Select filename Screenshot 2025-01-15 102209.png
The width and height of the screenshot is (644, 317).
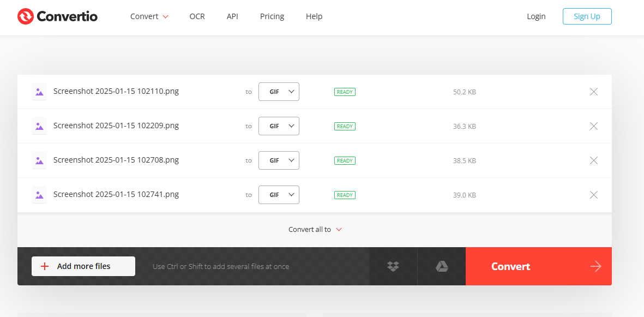(116, 126)
